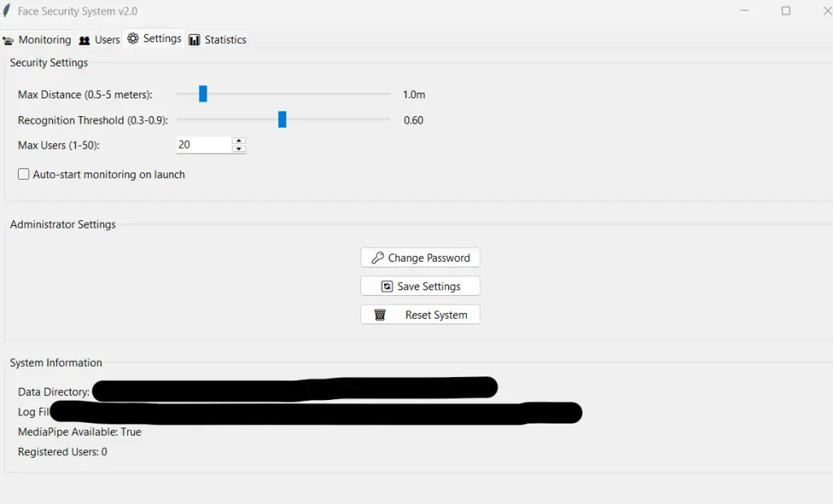Image resolution: width=833 pixels, height=504 pixels.
Task: Click the save icon on Save Settings
Action: [x=386, y=286]
